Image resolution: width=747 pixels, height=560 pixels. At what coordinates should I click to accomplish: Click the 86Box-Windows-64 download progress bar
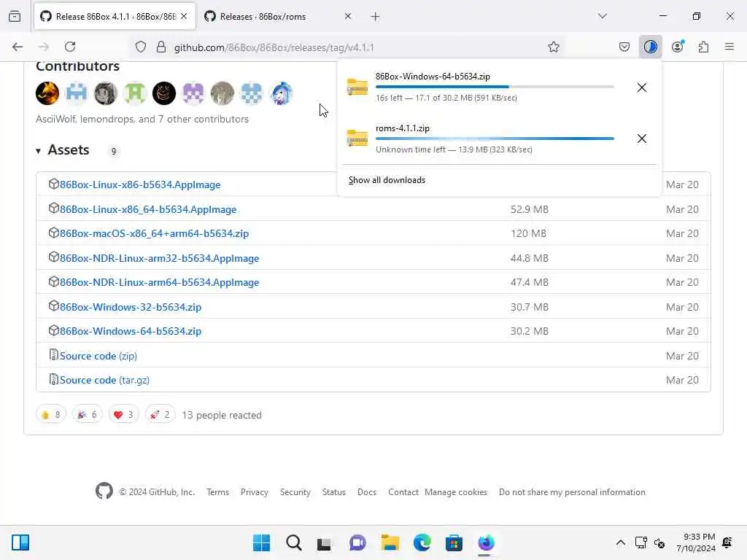coord(495,87)
